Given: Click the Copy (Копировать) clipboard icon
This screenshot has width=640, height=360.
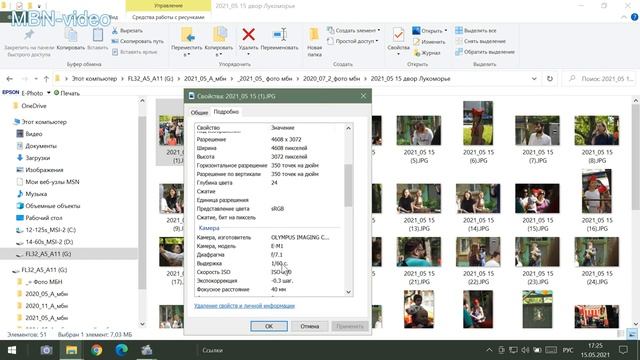Looking at the screenshot, I should pos(71,36).
